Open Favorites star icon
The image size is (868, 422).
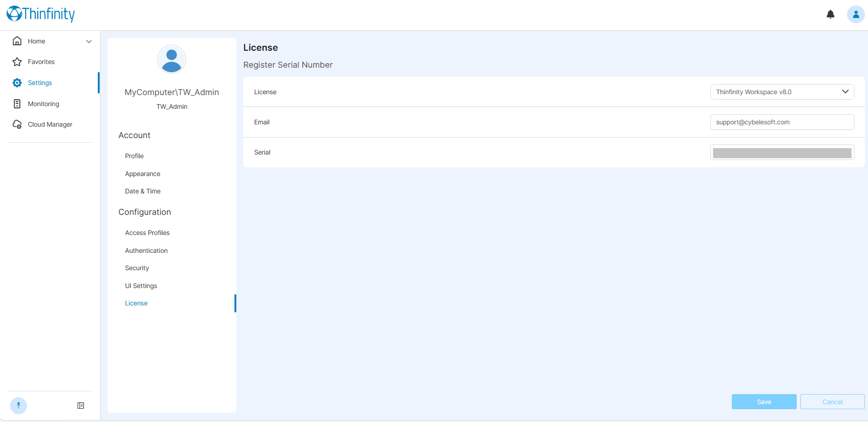coord(17,62)
